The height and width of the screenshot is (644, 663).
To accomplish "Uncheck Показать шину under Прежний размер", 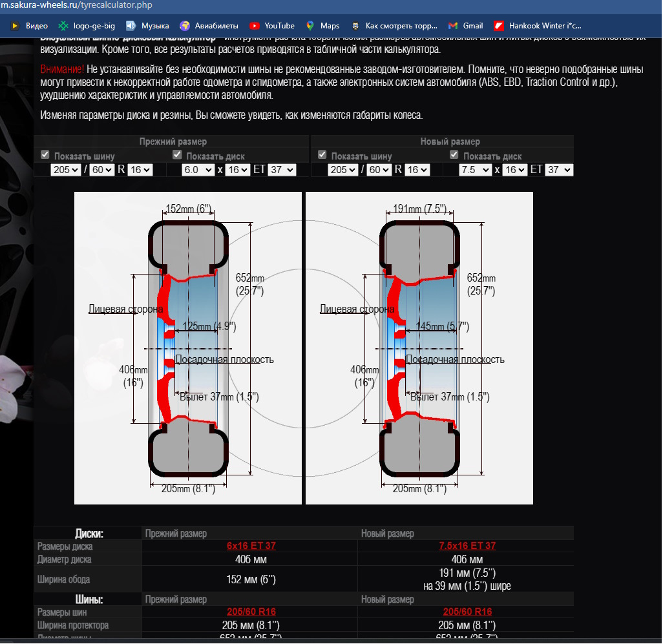I will pos(45,155).
